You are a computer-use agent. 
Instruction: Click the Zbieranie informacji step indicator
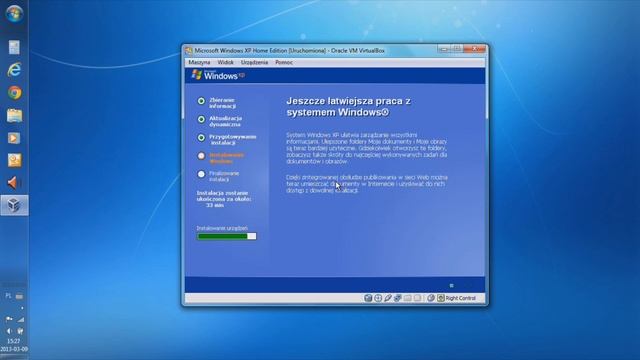[x=201, y=101]
